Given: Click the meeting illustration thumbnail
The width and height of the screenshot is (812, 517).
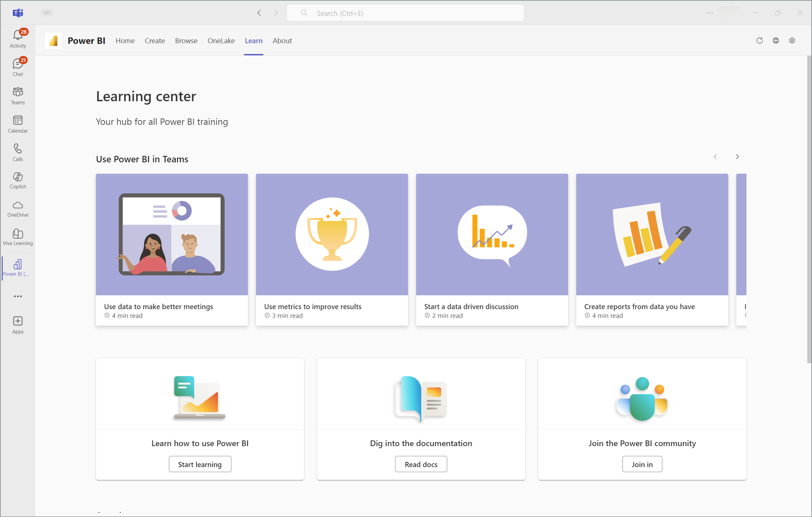Looking at the screenshot, I should (172, 235).
